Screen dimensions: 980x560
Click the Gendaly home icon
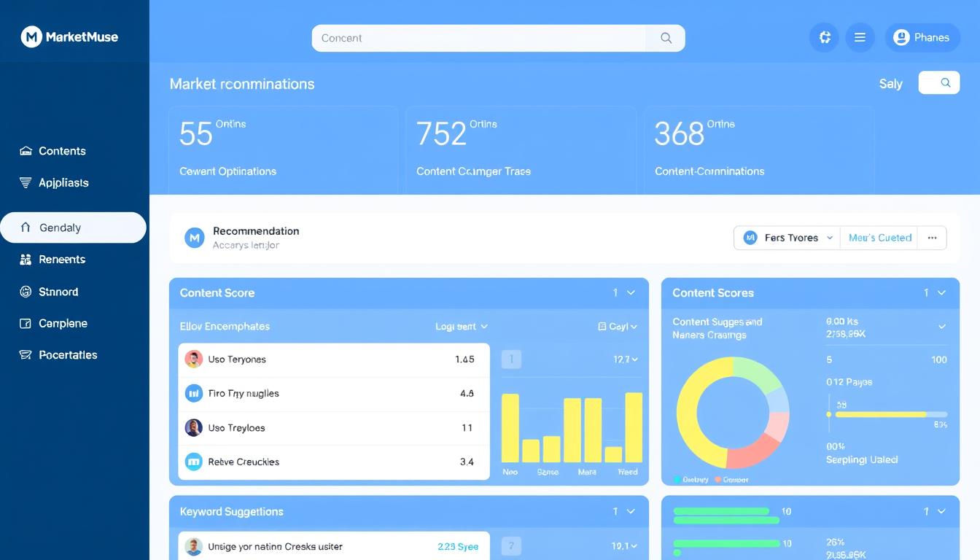coord(25,227)
